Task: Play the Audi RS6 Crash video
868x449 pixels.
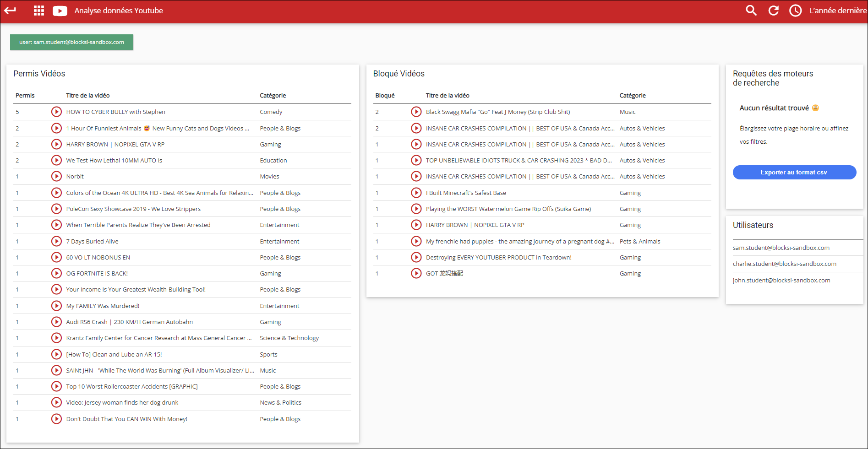Action: (56, 322)
